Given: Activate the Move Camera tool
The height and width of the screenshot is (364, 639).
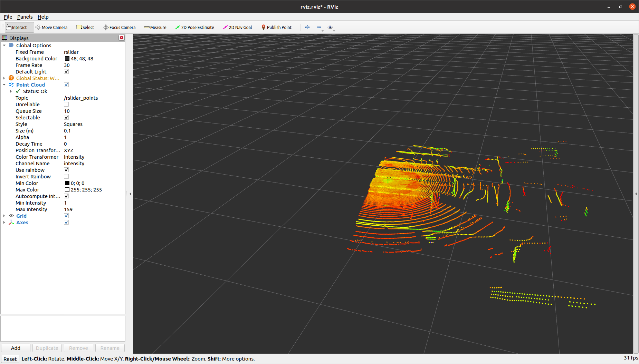Looking at the screenshot, I should click(x=51, y=27).
